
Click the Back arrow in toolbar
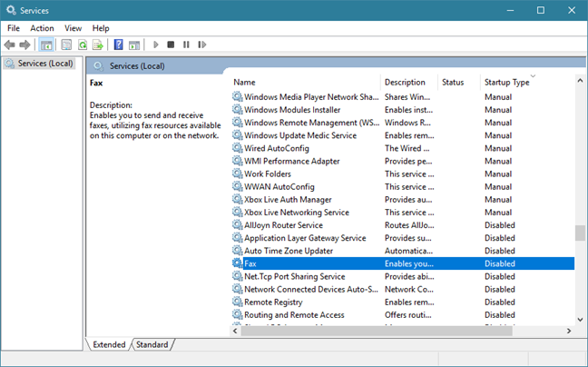(x=10, y=45)
